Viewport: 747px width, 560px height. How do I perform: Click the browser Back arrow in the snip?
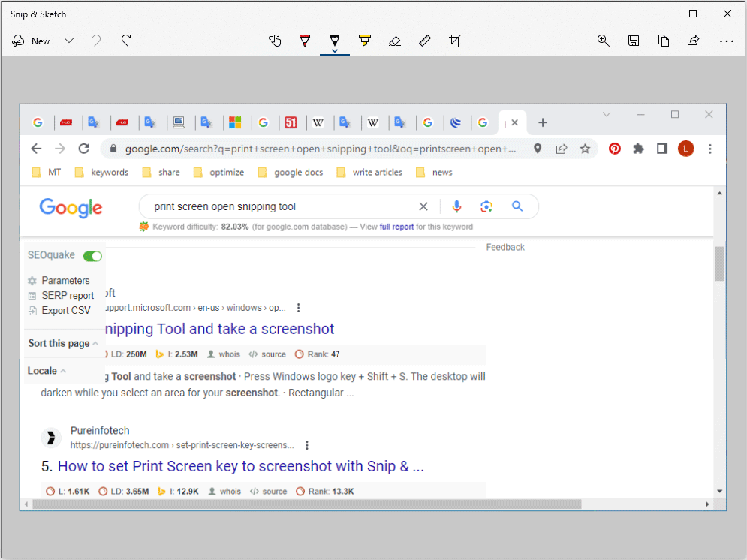(x=36, y=149)
